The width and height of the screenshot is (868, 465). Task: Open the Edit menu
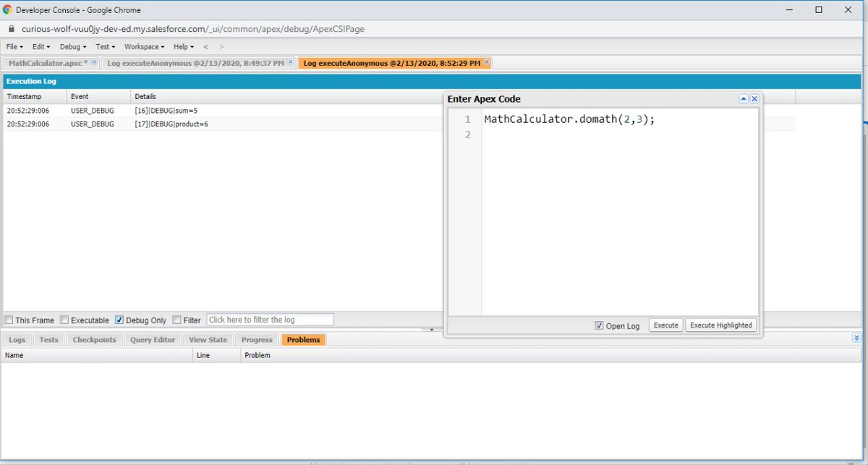click(x=41, y=47)
